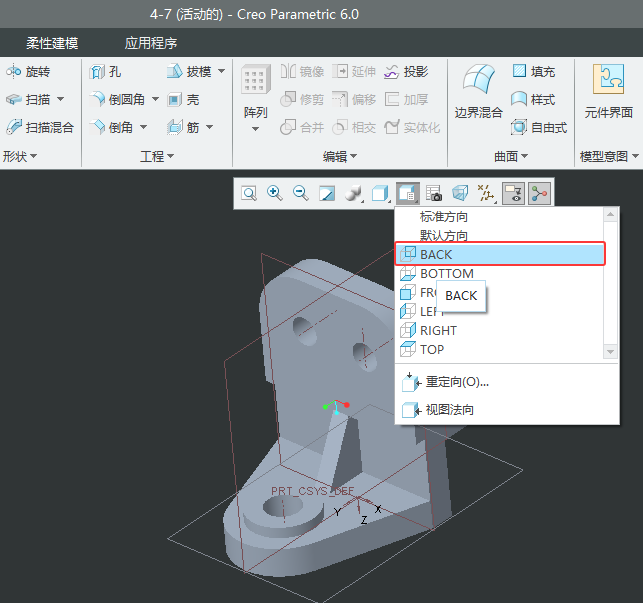
Task: Select the 倒圆角 (Round) tool
Action: click(118, 99)
